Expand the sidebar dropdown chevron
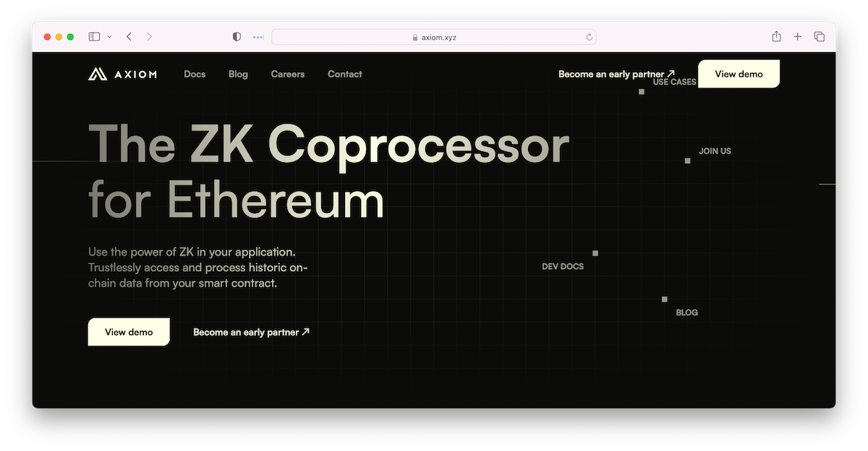Image resolution: width=868 pixels, height=451 pixels. click(x=109, y=37)
